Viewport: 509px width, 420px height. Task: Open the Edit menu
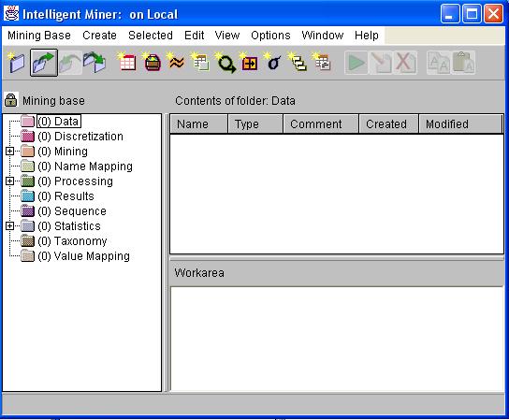click(x=194, y=35)
